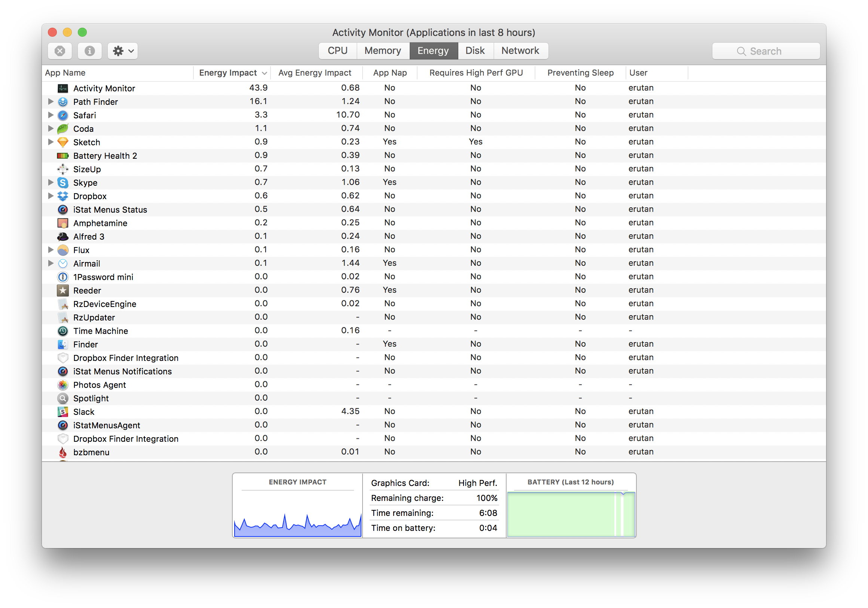Click the Slack app icon

63,412
